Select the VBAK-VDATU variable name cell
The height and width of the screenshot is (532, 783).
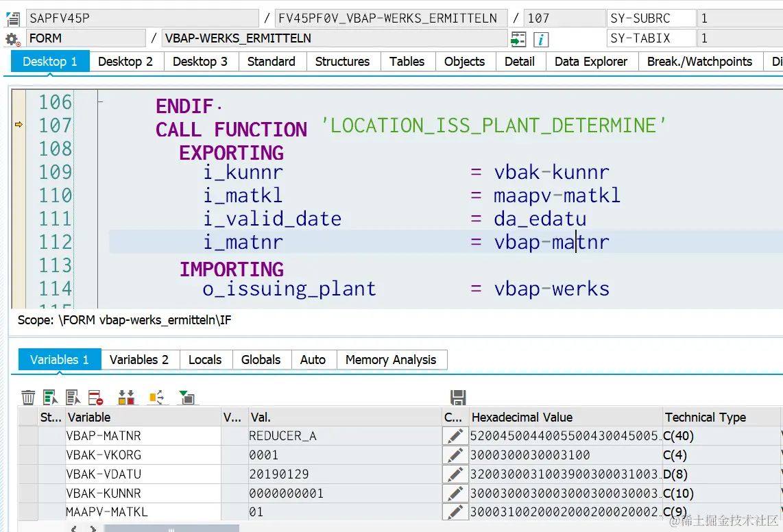coord(143,474)
